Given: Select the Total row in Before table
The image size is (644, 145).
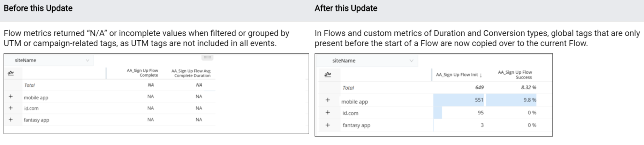Looking at the screenshot, I should coord(29,85).
